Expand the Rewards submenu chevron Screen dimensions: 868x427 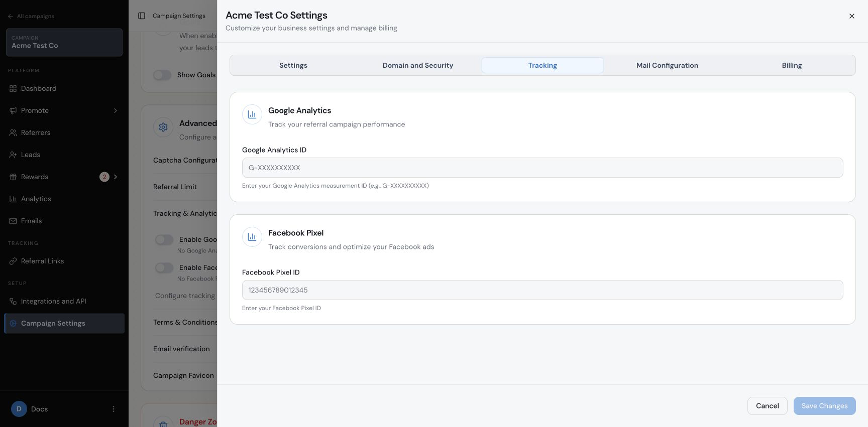tap(116, 177)
